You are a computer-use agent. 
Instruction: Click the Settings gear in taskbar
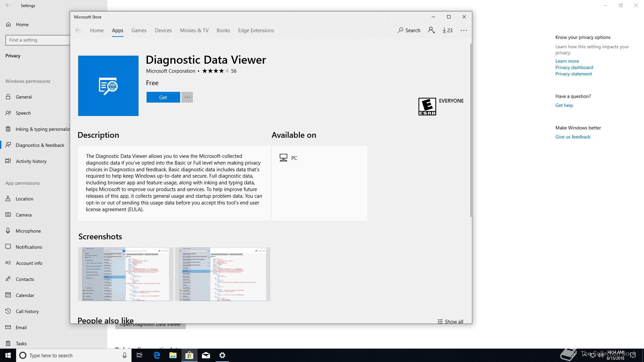tap(222, 355)
